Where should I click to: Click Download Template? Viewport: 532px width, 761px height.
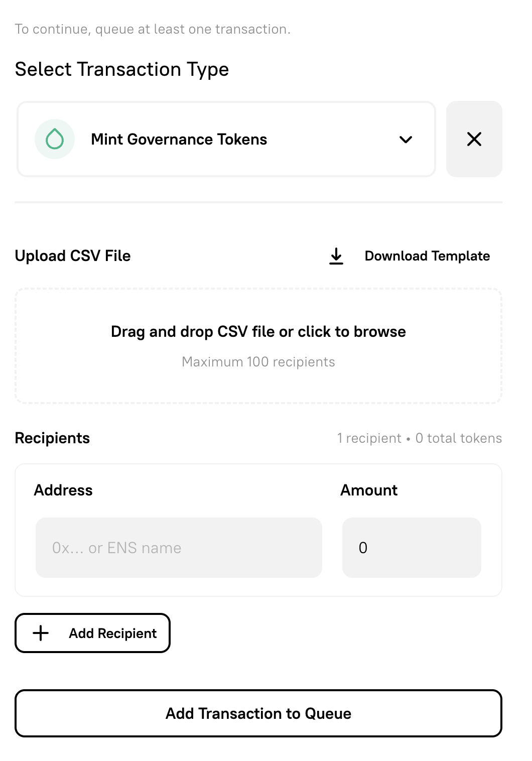point(427,256)
